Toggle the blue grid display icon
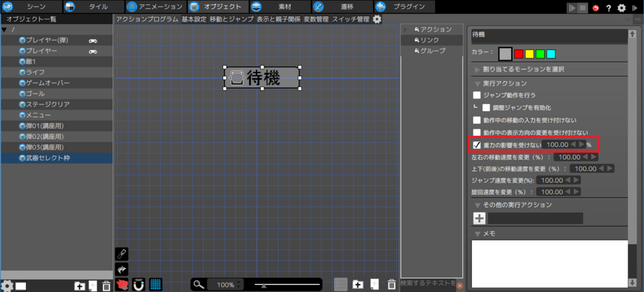The width and height of the screenshot is (644, 292). tap(156, 284)
